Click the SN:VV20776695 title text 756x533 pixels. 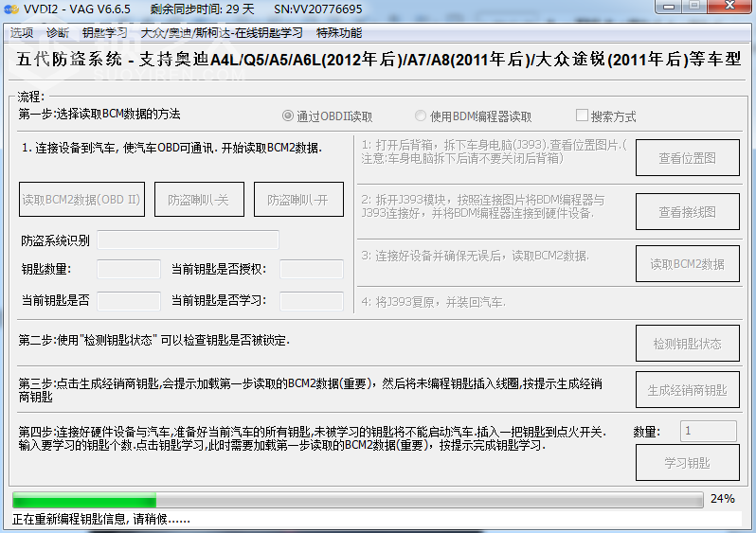point(317,9)
